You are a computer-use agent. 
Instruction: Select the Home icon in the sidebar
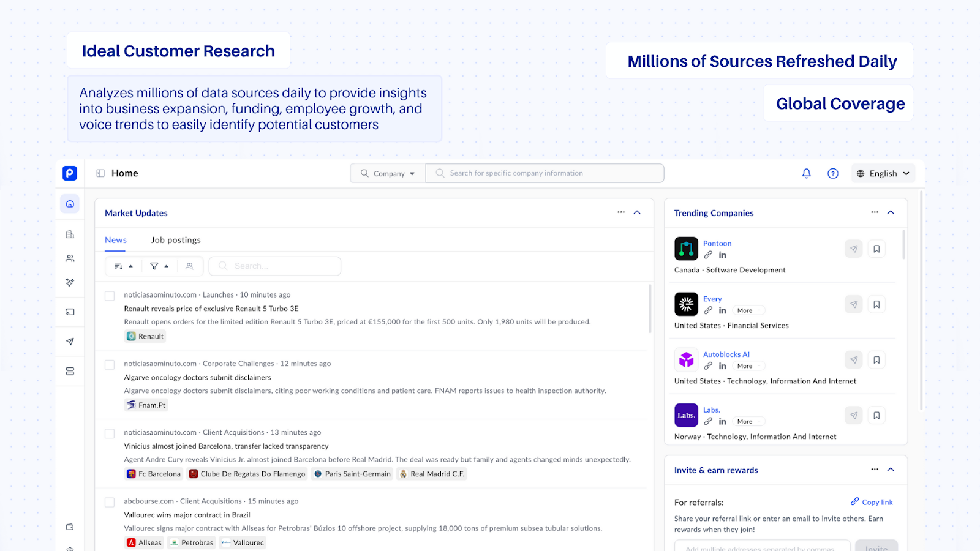point(69,203)
